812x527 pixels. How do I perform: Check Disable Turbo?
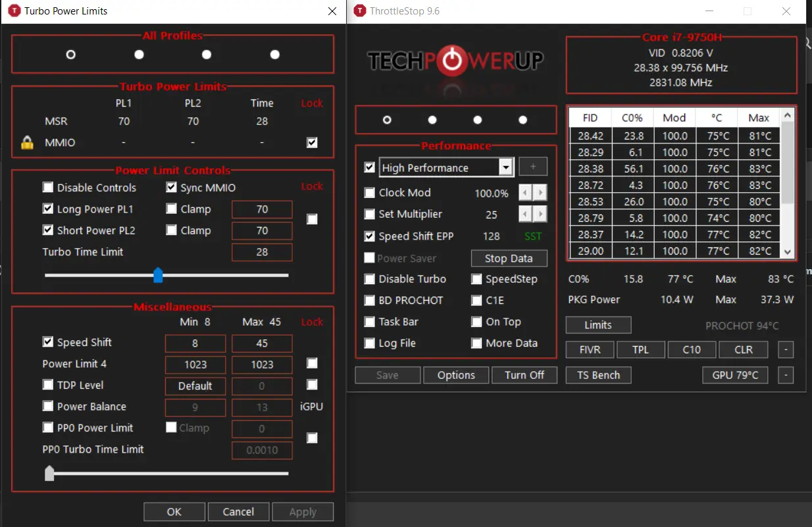pyautogui.click(x=370, y=279)
